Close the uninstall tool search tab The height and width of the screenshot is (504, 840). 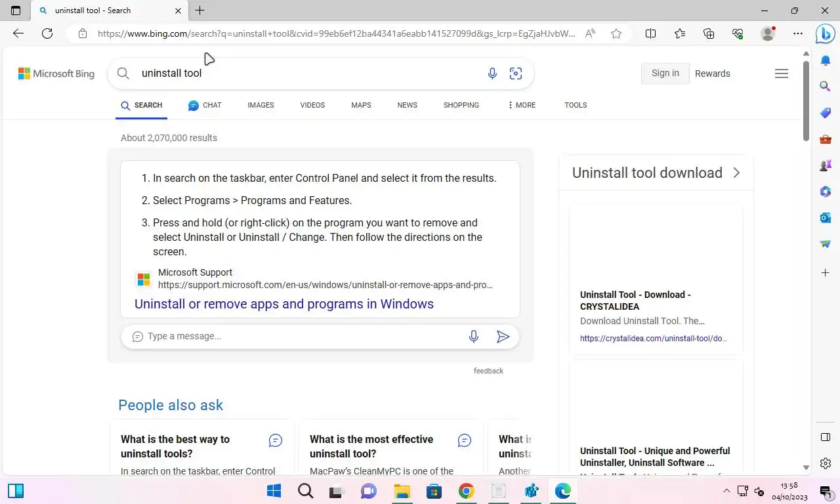(x=178, y=10)
